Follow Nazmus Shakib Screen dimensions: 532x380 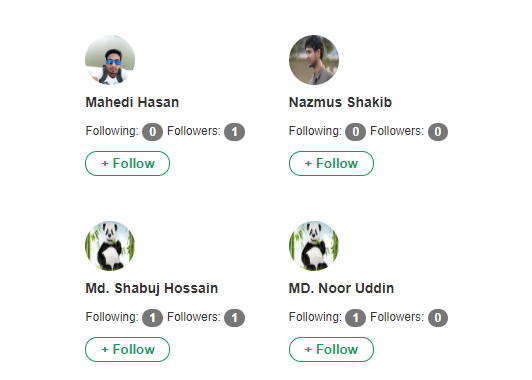click(x=331, y=164)
